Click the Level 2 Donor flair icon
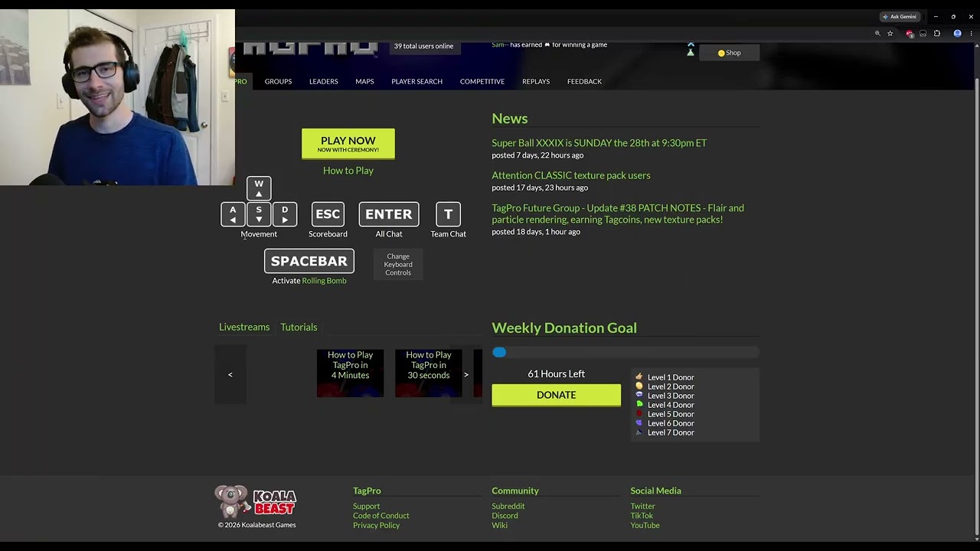 click(x=639, y=386)
